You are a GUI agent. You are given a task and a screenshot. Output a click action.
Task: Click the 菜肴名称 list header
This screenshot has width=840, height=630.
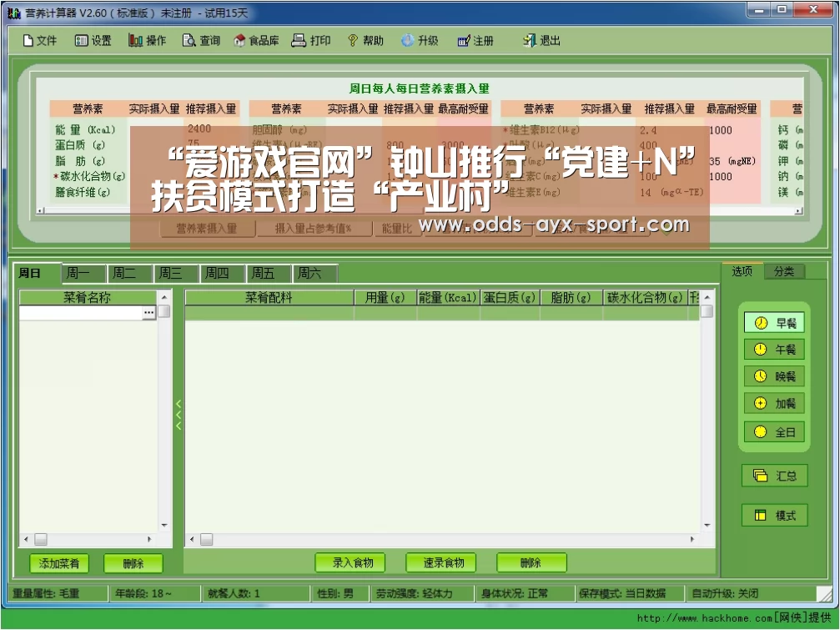pos(88,297)
